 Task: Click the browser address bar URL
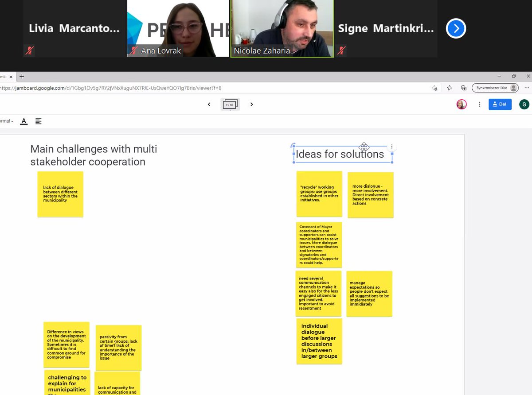(x=111, y=88)
